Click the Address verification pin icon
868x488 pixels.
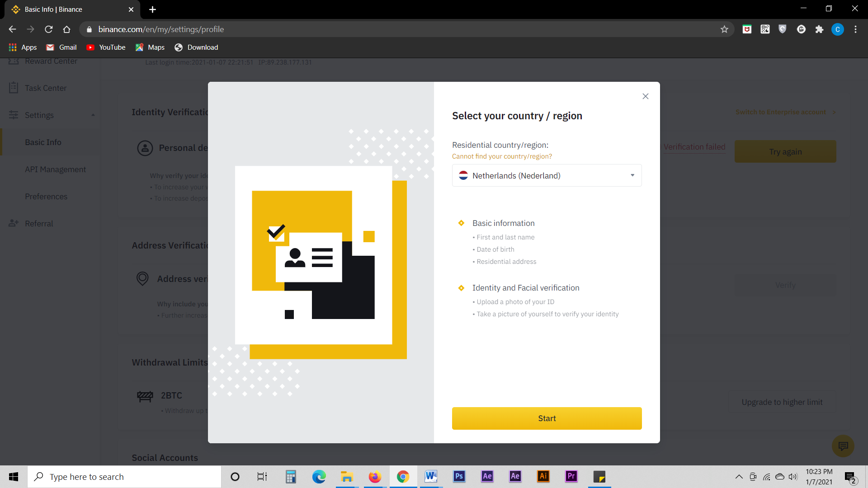coord(142,278)
